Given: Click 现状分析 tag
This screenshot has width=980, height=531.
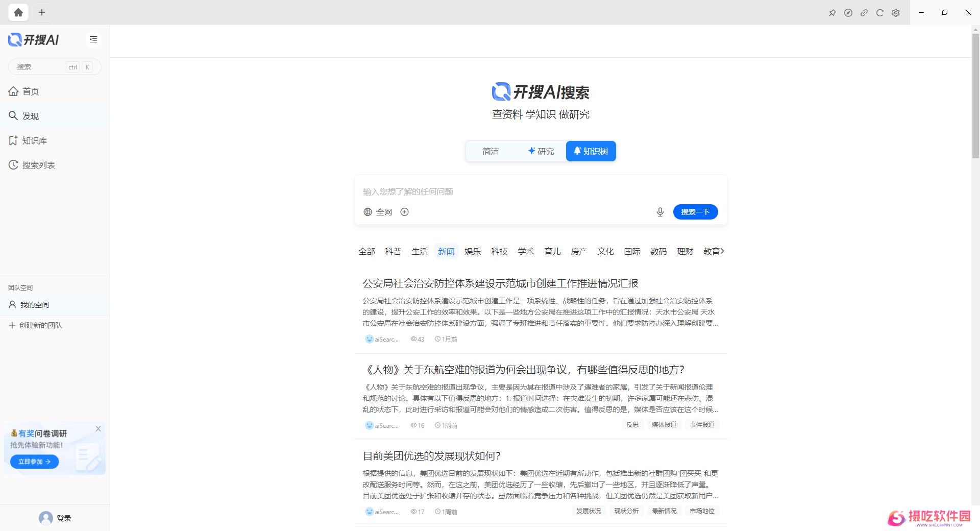Looking at the screenshot, I should (626, 511).
